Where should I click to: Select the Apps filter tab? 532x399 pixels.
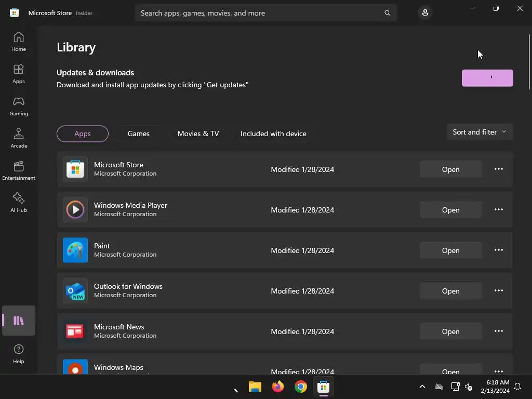[83, 134]
